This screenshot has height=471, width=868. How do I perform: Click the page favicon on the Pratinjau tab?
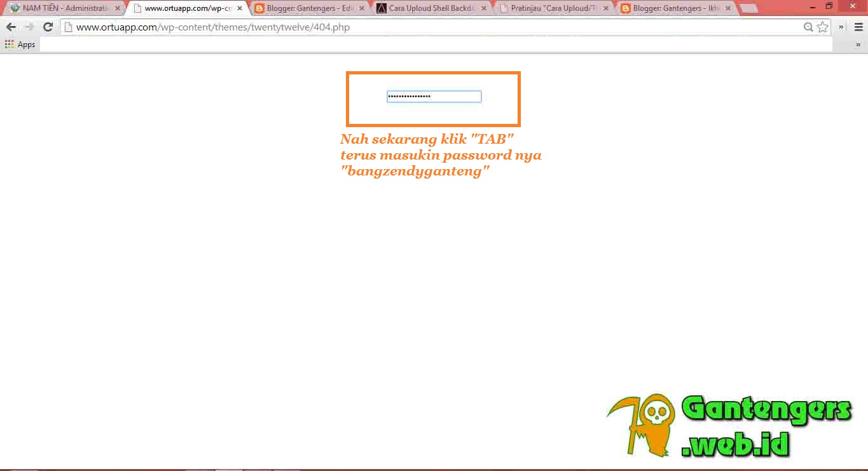[x=504, y=8]
